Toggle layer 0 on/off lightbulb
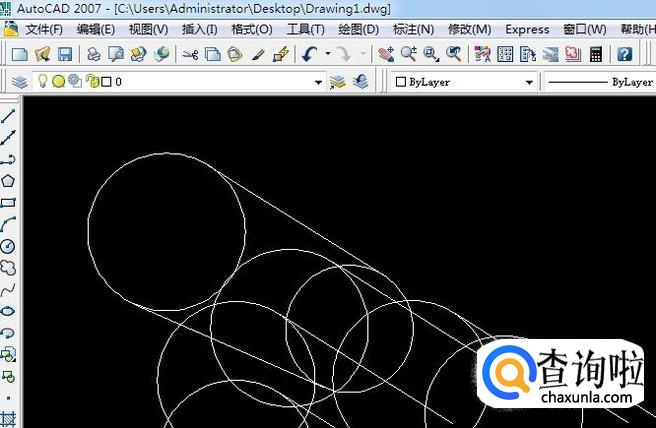This screenshot has width=656, height=428. tap(42, 81)
